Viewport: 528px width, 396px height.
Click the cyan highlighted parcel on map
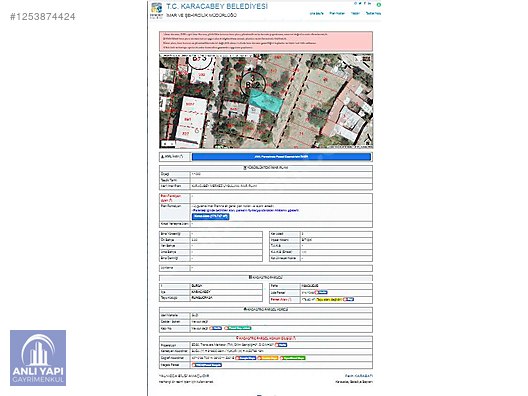click(x=266, y=100)
